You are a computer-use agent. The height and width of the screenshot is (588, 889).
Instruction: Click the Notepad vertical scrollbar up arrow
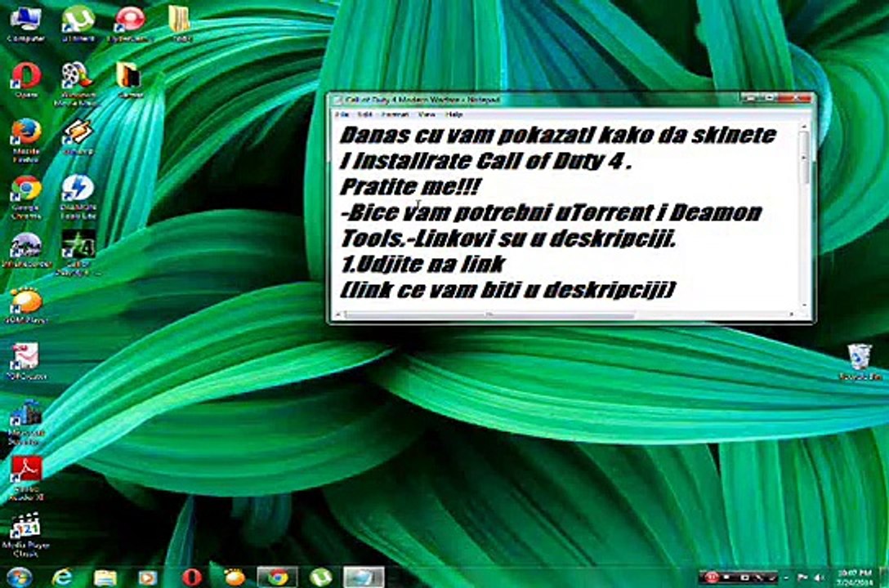click(805, 127)
